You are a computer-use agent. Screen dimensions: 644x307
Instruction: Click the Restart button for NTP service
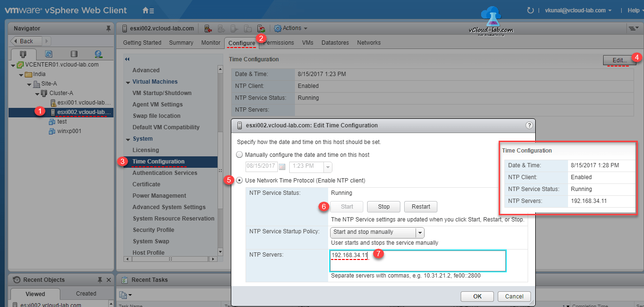[x=420, y=206]
